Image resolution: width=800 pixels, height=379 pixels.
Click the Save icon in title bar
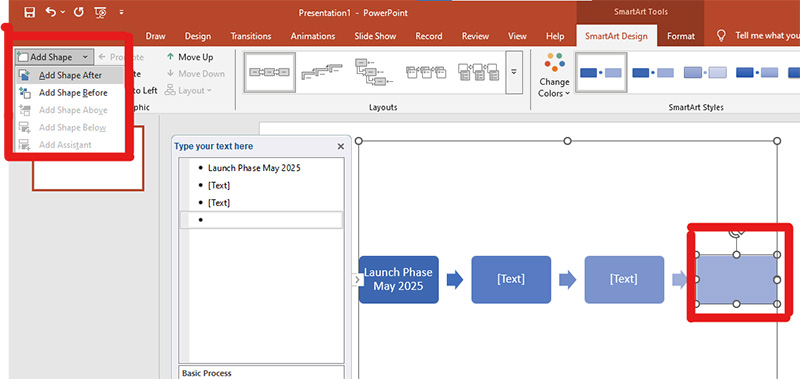tap(30, 13)
